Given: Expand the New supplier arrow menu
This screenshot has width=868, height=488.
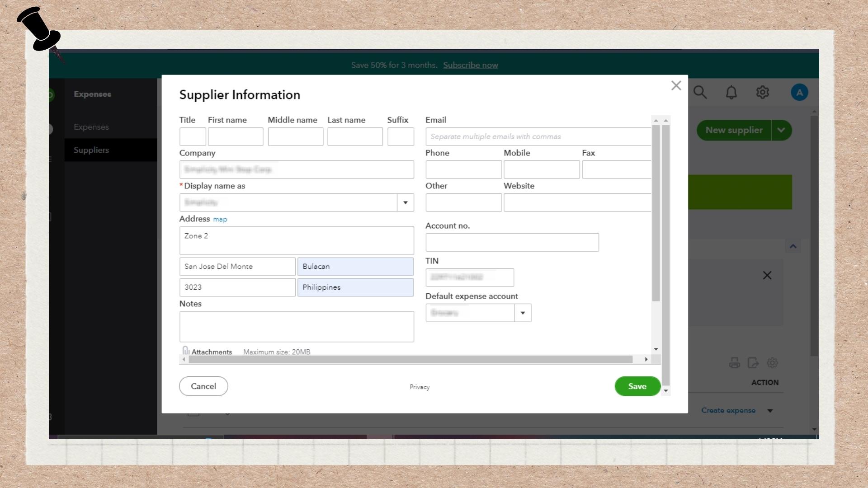Looking at the screenshot, I should [x=781, y=130].
